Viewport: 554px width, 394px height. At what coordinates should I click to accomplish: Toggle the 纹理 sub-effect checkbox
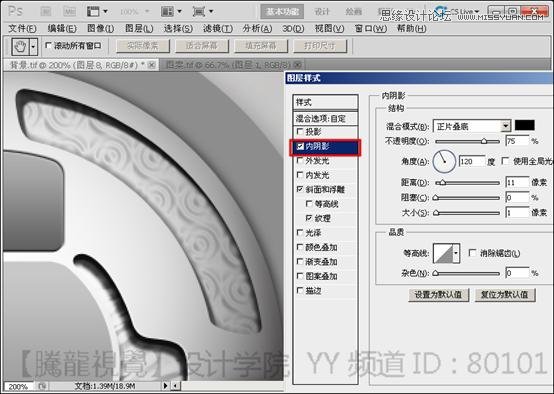tap(309, 218)
